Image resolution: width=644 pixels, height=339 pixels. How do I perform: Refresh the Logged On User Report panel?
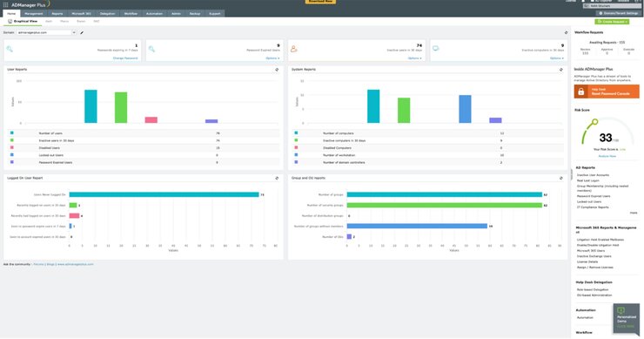[277, 178]
